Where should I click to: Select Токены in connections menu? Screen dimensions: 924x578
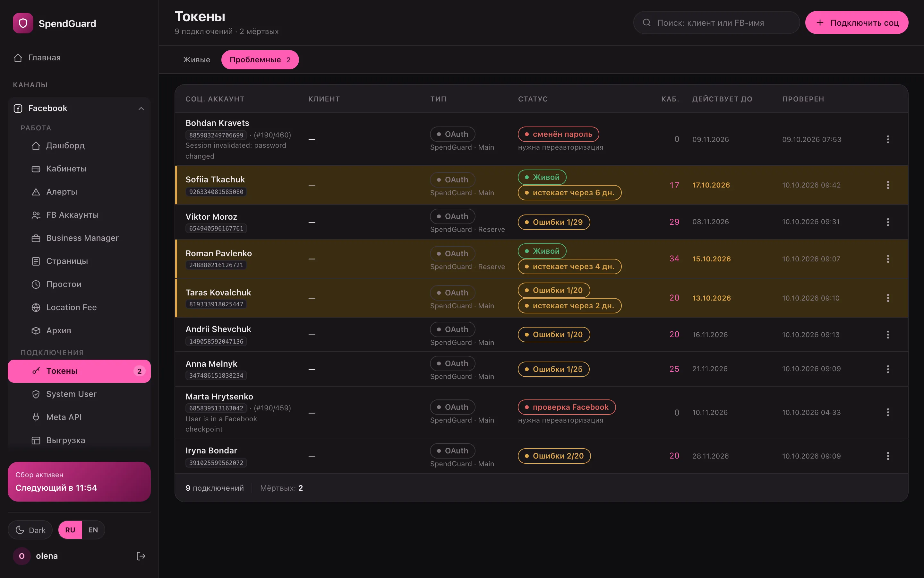tap(79, 371)
